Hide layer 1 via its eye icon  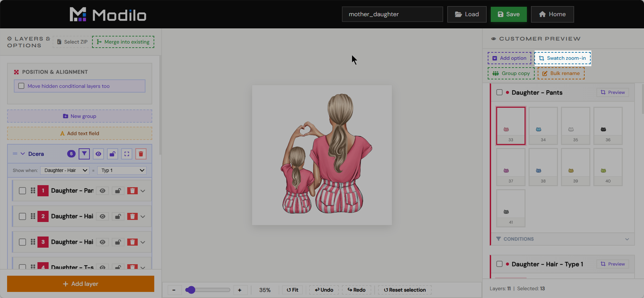click(x=103, y=191)
